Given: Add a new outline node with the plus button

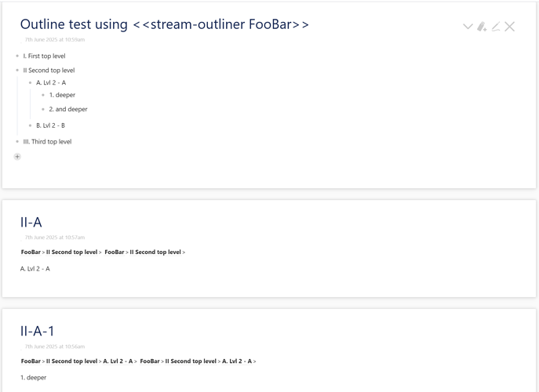Looking at the screenshot, I should (x=17, y=157).
